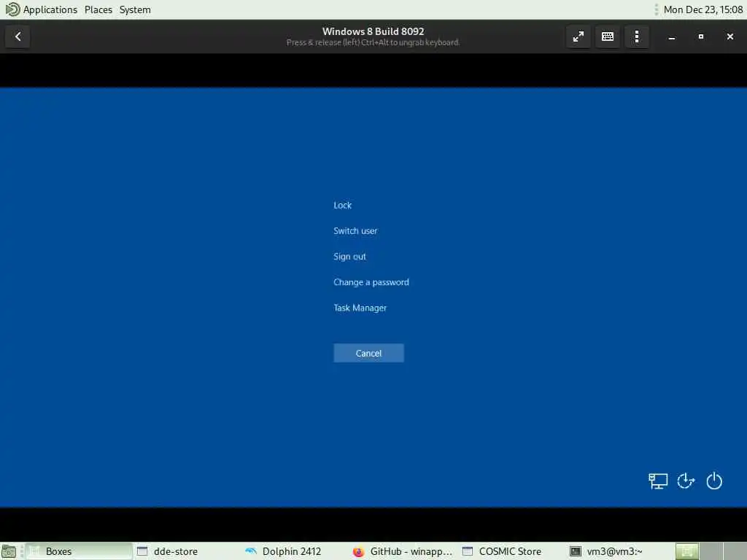Click the first workspace switcher cell

(x=686, y=551)
